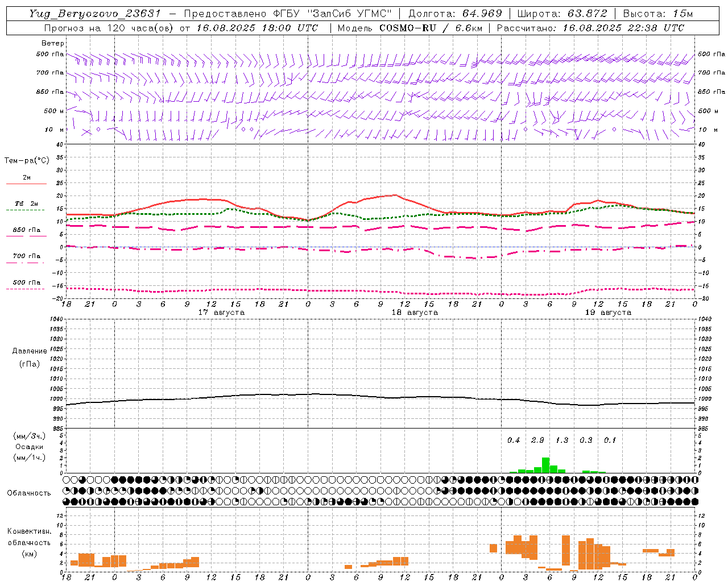Screen dimensions: 728x582
Task: Click the dotted 500 гПа temperature legend line
Action: click(x=26, y=289)
